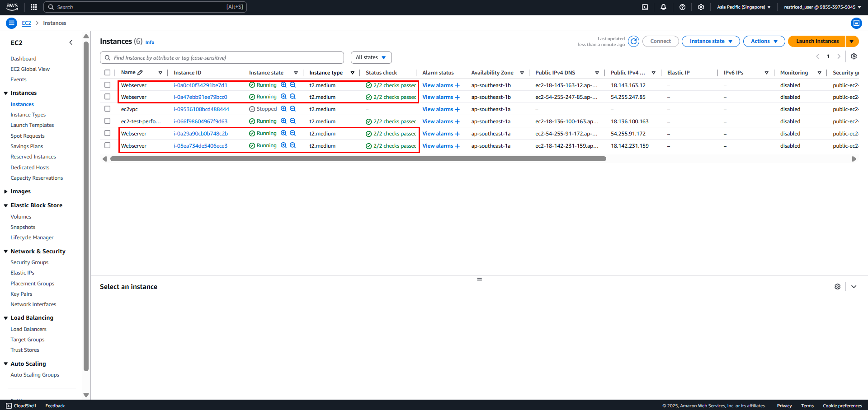Open Cookie preferences in footer

842,405
